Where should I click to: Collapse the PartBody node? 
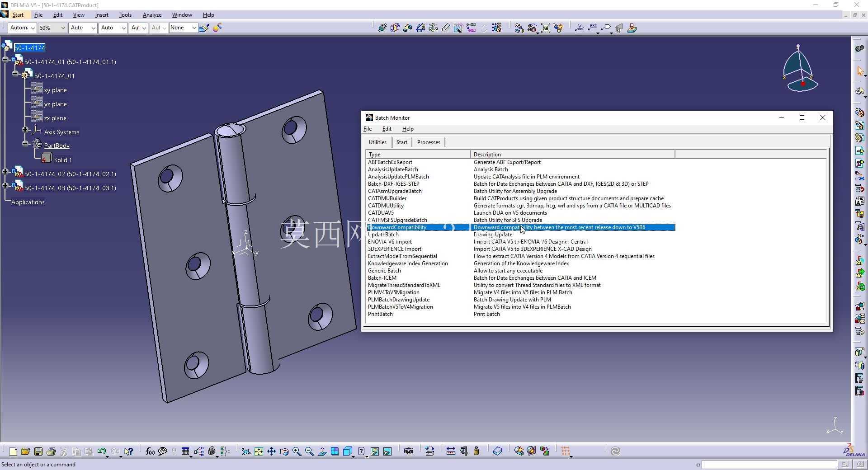(x=25, y=144)
